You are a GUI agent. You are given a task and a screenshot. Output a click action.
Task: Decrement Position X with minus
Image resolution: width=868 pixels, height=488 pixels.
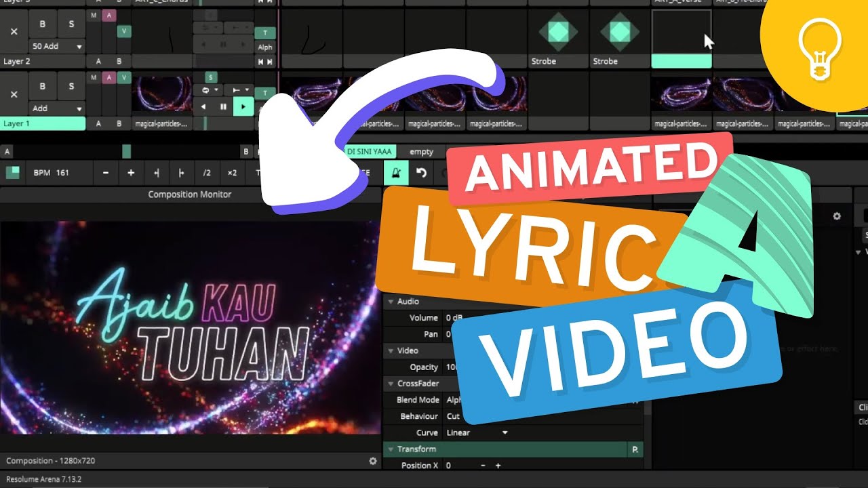tap(483, 466)
